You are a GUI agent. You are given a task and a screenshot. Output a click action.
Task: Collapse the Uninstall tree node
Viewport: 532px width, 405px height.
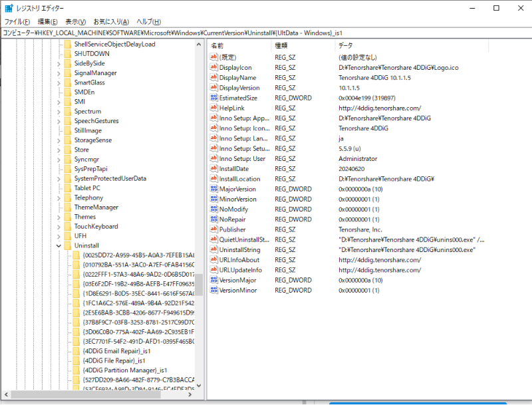(59, 245)
